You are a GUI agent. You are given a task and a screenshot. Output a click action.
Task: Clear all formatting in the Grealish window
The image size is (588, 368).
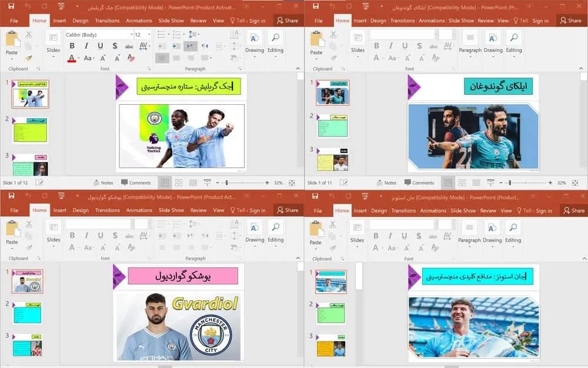(131, 58)
